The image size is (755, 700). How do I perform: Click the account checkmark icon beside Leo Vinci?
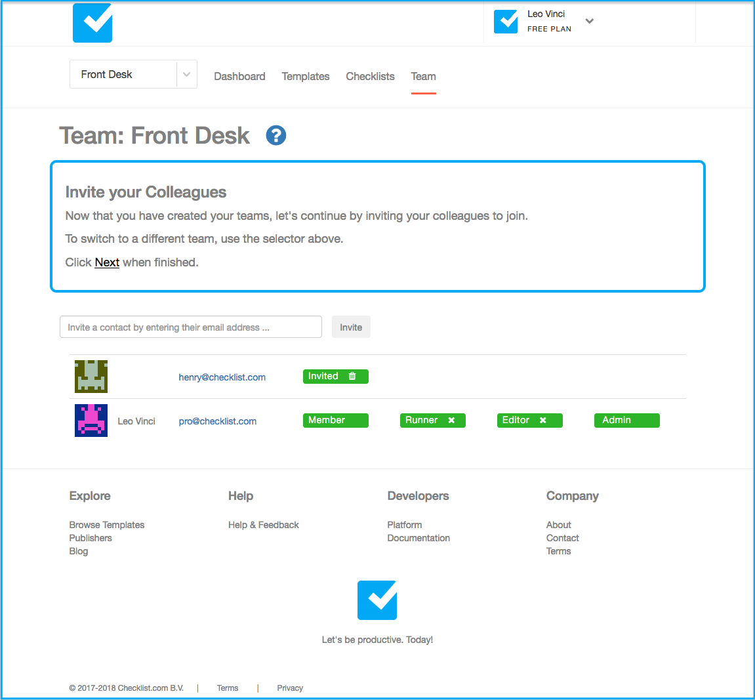coord(506,22)
